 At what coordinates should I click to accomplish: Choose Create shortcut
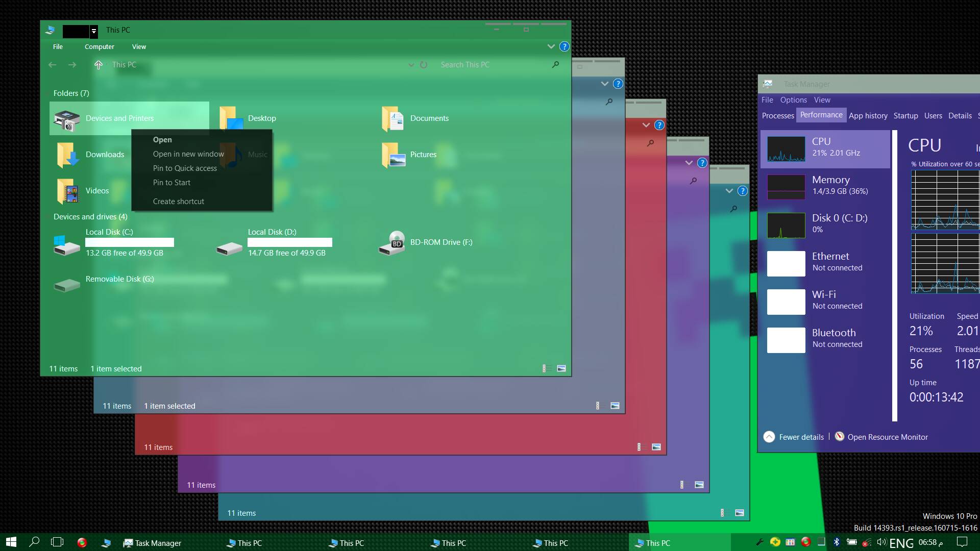click(202, 202)
